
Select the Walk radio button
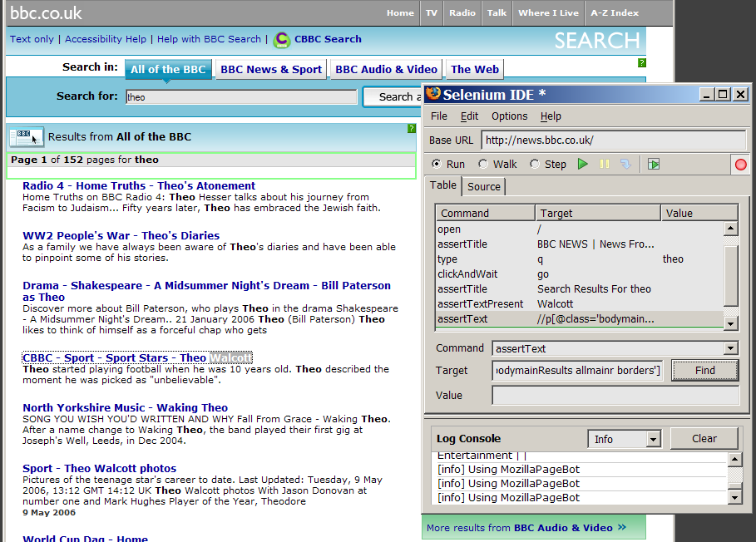coord(482,164)
